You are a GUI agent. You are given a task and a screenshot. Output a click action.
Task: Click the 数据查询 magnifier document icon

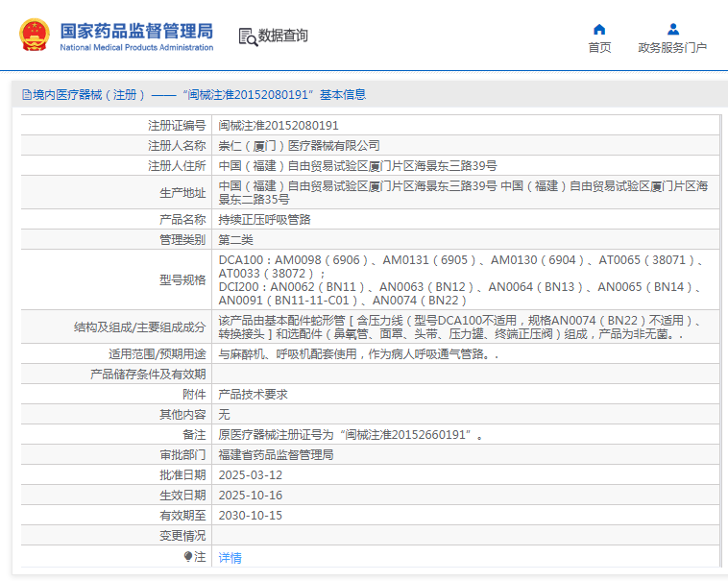click(x=248, y=36)
